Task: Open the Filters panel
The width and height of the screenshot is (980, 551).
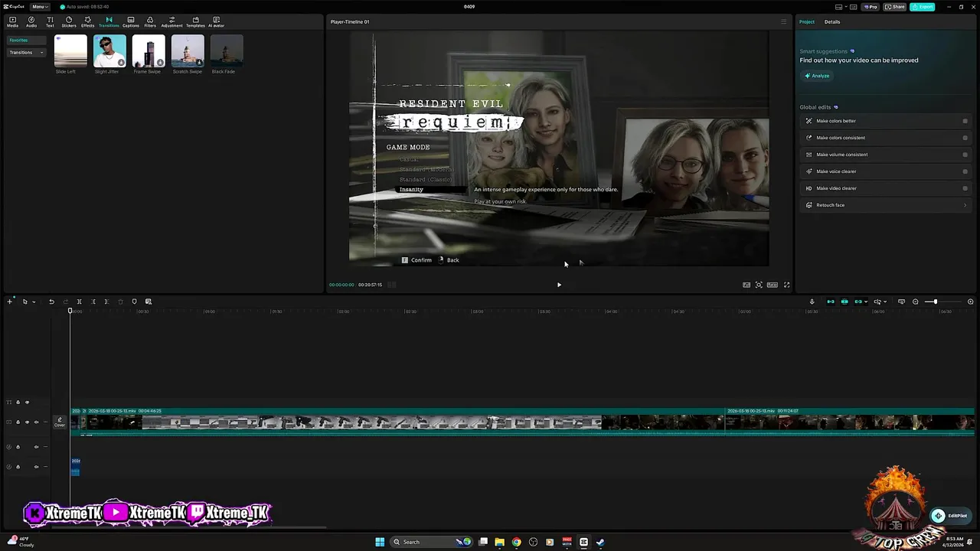Action: tap(150, 21)
